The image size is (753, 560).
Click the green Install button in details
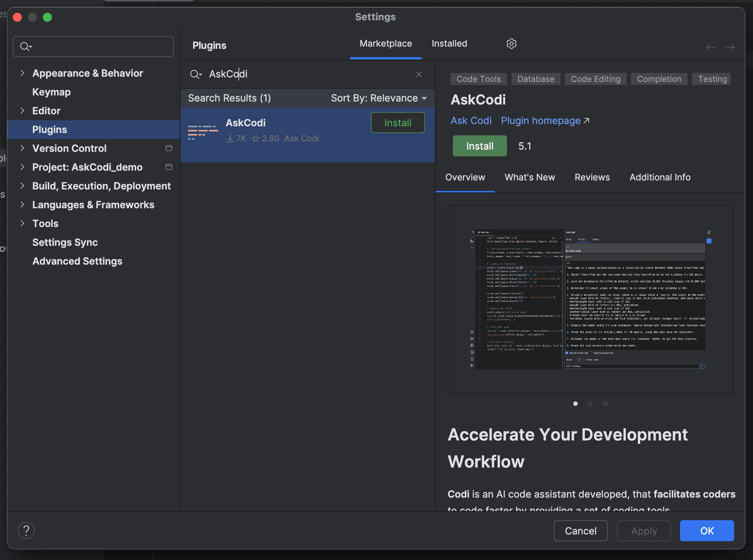coord(480,146)
